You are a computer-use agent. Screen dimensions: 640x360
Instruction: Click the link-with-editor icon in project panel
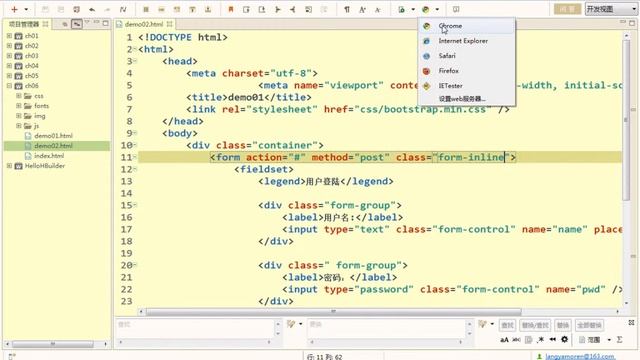click(76, 24)
